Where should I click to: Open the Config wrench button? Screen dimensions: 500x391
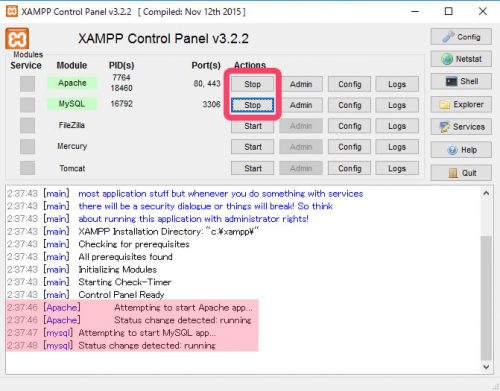point(461,37)
